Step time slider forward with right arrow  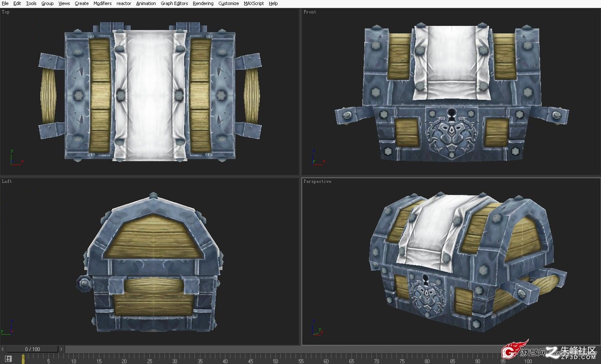61,349
